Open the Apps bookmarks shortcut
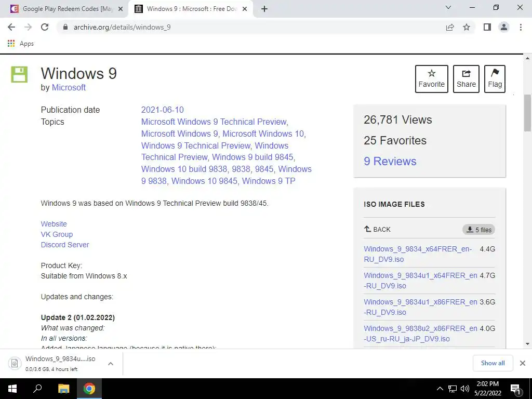This screenshot has height=399, width=532. (21, 44)
